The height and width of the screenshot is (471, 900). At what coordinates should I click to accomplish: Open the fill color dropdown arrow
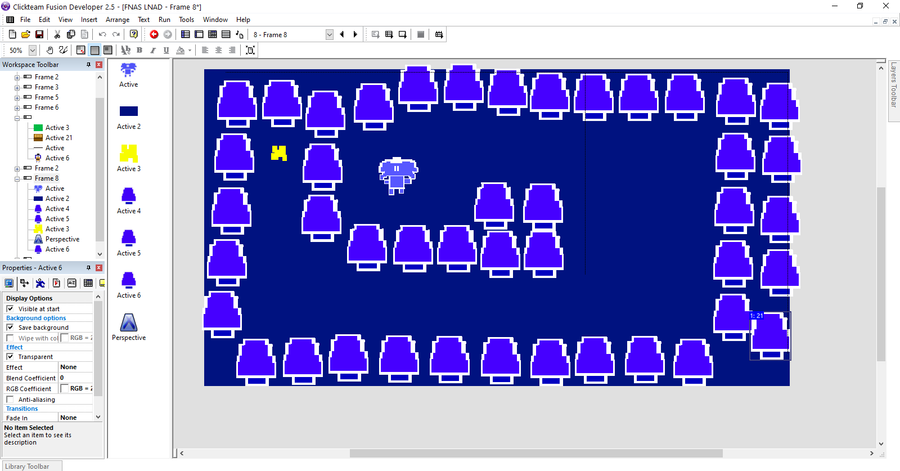pos(189,50)
